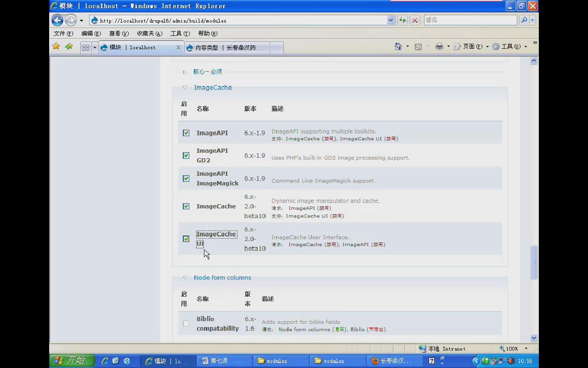Uncheck the ImageCache UI checkbox
This screenshot has height=368, width=588.
point(186,239)
